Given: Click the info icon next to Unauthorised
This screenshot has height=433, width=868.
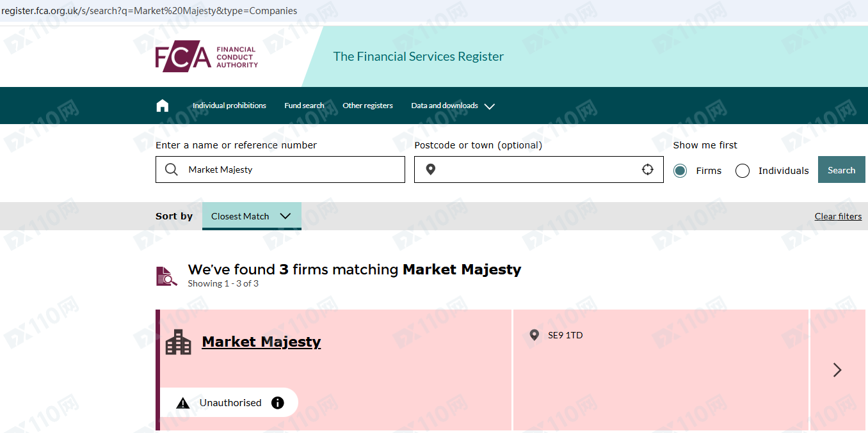Looking at the screenshot, I should 278,403.
